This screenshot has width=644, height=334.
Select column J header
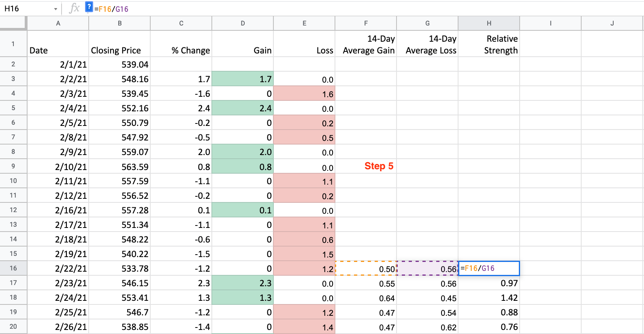(x=612, y=23)
